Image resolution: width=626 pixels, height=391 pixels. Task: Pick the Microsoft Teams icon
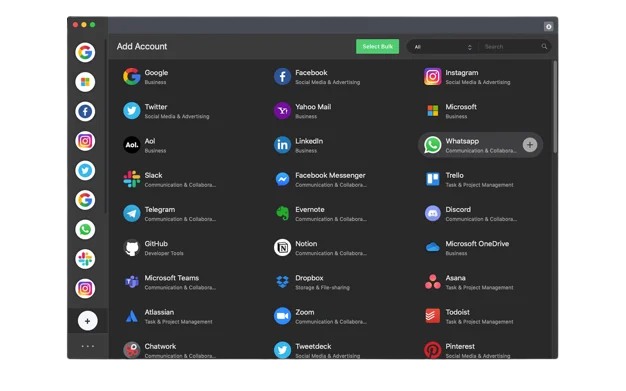point(132,282)
